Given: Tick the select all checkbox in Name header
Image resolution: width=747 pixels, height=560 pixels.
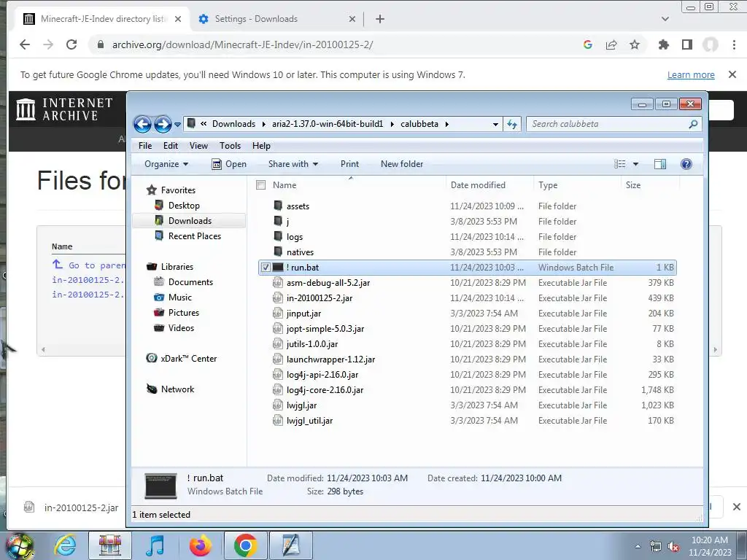Looking at the screenshot, I should pyautogui.click(x=260, y=184).
